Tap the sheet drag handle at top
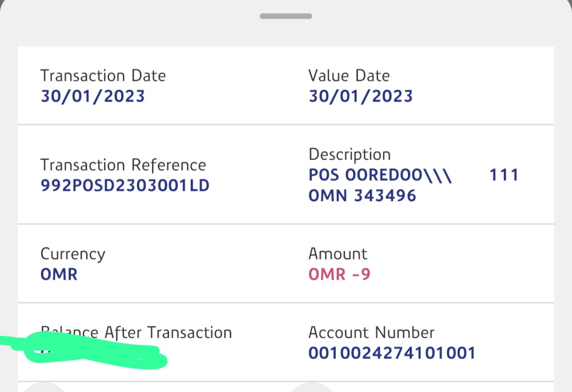Viewport: 572px width, 392px height. [286, 16]
